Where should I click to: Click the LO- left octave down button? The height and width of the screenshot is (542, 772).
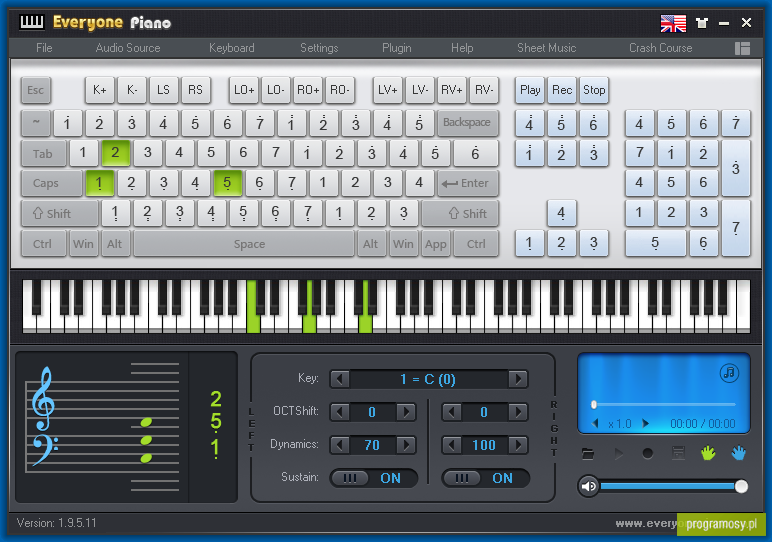(276, 90)
